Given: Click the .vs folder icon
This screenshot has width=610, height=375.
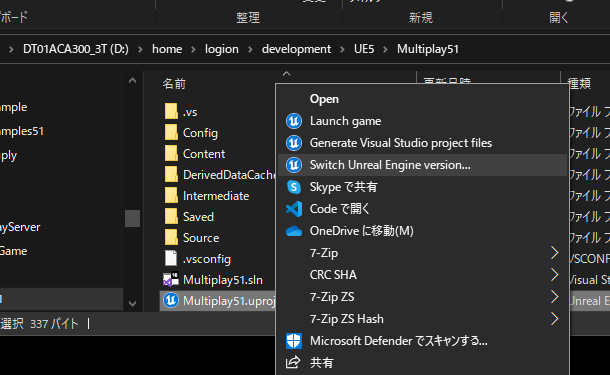Looking at the screenshot, I should tap(171, 112).
